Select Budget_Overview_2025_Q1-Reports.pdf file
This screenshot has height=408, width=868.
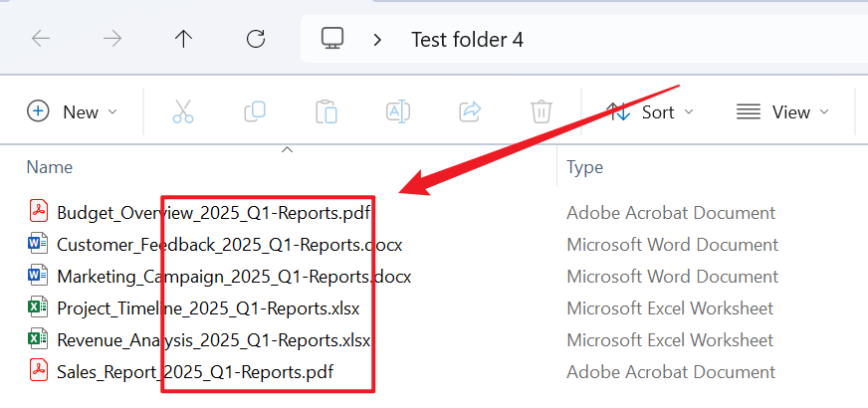pyautogui.click(x=215, y=212)
